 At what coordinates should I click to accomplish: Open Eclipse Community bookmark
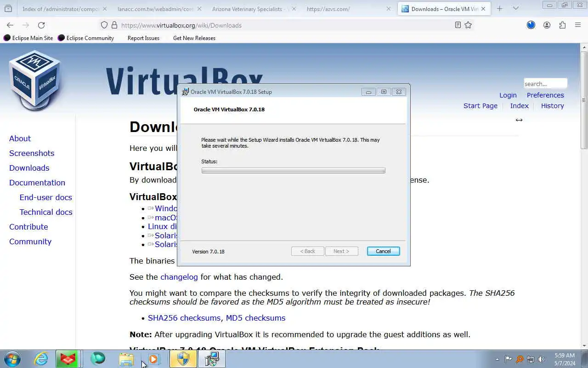pyautogui.click(x=86, y=38)
